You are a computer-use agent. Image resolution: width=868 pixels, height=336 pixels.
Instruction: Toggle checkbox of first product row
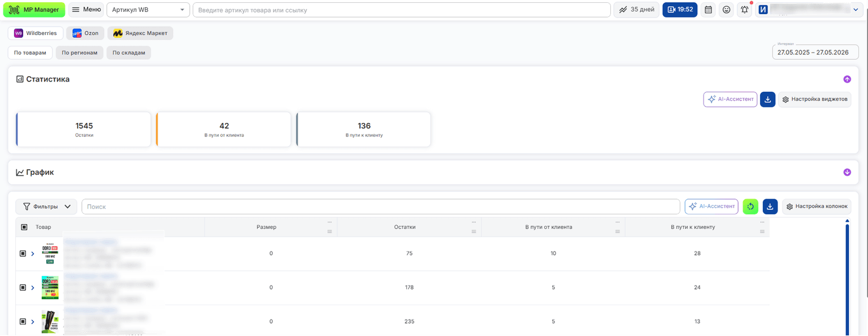[x=23, y=253]
